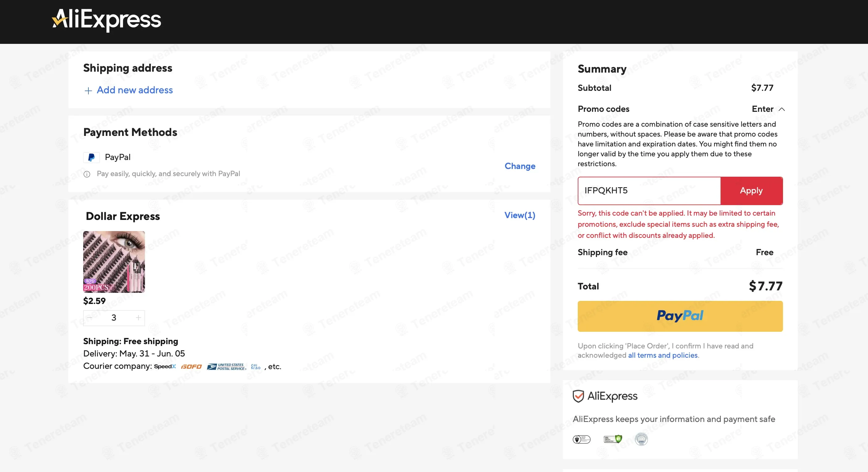Open Add new address link
The height and width of the screenshot is (472, 868).
135,90
